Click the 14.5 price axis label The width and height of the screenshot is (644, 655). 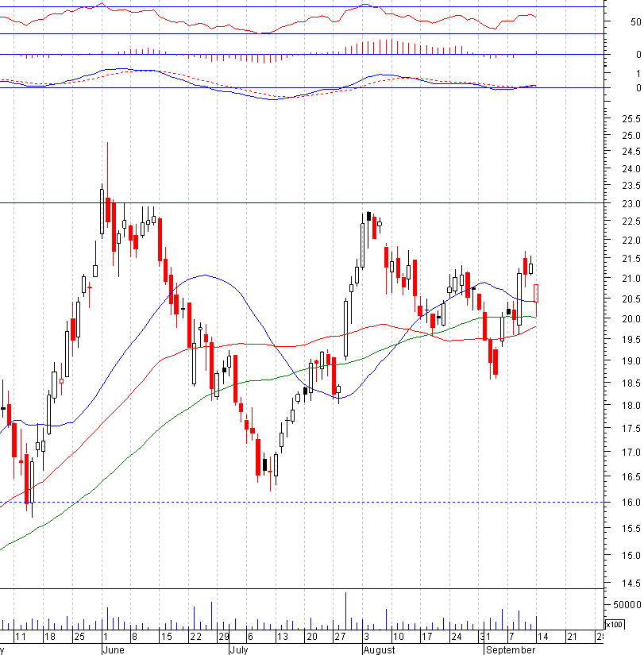point(631,584)
